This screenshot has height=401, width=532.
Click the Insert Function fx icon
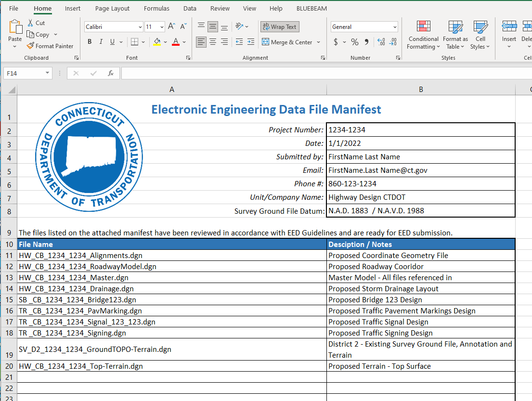pyautogui.click(x=111, y=73)
